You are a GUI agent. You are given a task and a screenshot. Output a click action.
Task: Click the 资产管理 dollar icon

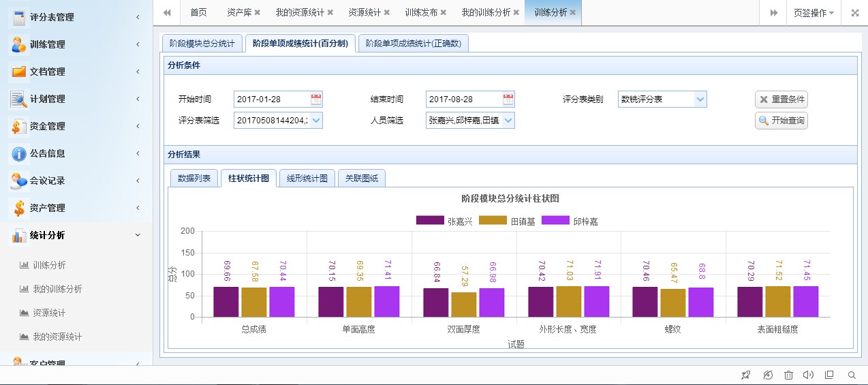click(18, 208)
